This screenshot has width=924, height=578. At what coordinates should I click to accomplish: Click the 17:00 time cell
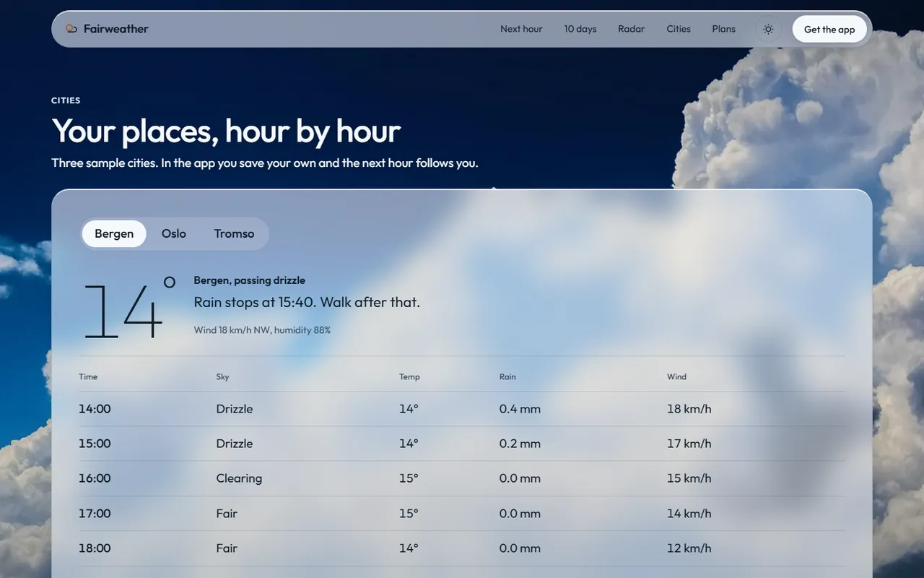click(95, 514)
